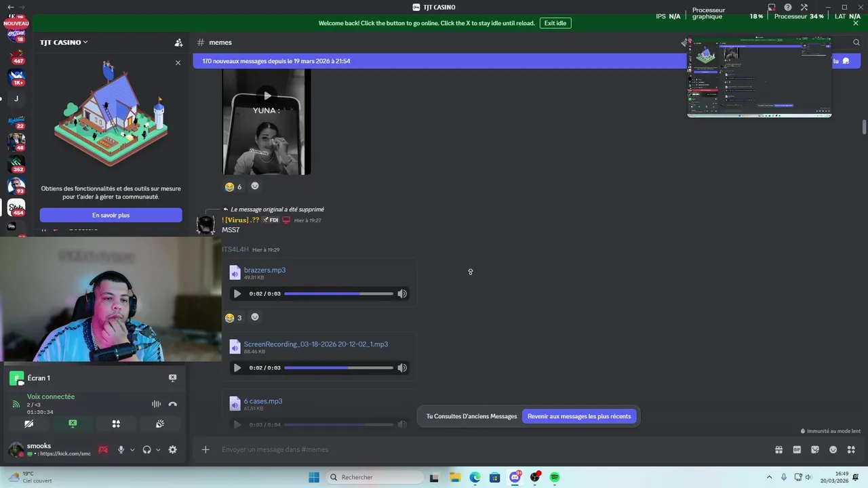
Task: Select the server icon with 1K+ badge
Action: point(16,78)
